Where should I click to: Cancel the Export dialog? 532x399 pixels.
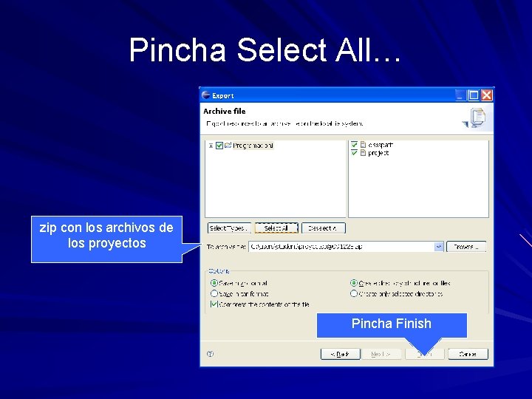(468, 354)
